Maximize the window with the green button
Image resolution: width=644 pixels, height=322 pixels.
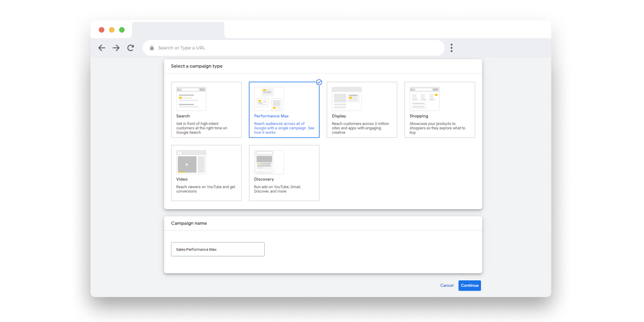pos(122,30)
